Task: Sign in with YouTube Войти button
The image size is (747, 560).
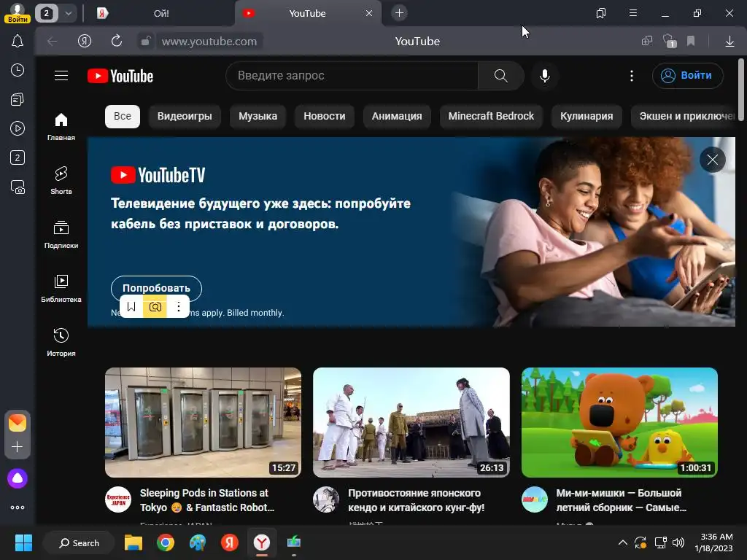Action: (687, 76)
